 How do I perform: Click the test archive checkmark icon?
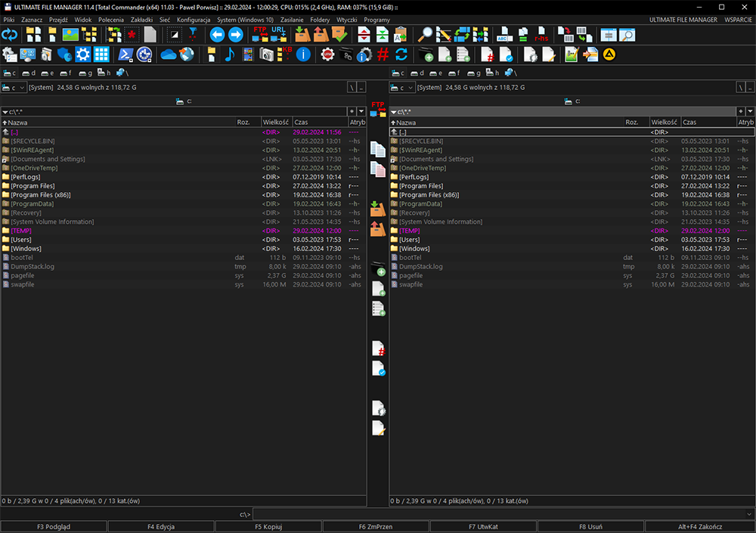(339, 35)
